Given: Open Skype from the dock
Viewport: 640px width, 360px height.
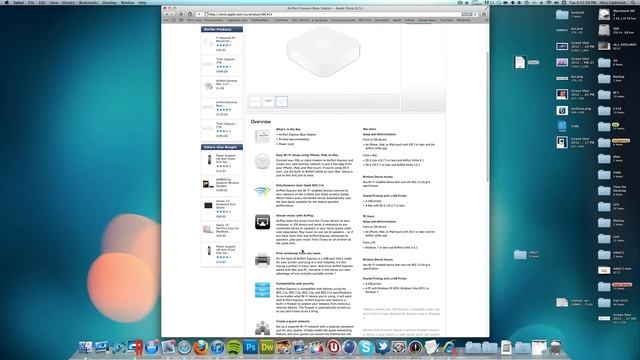Looking at the screenshot, I should point(366,347).
